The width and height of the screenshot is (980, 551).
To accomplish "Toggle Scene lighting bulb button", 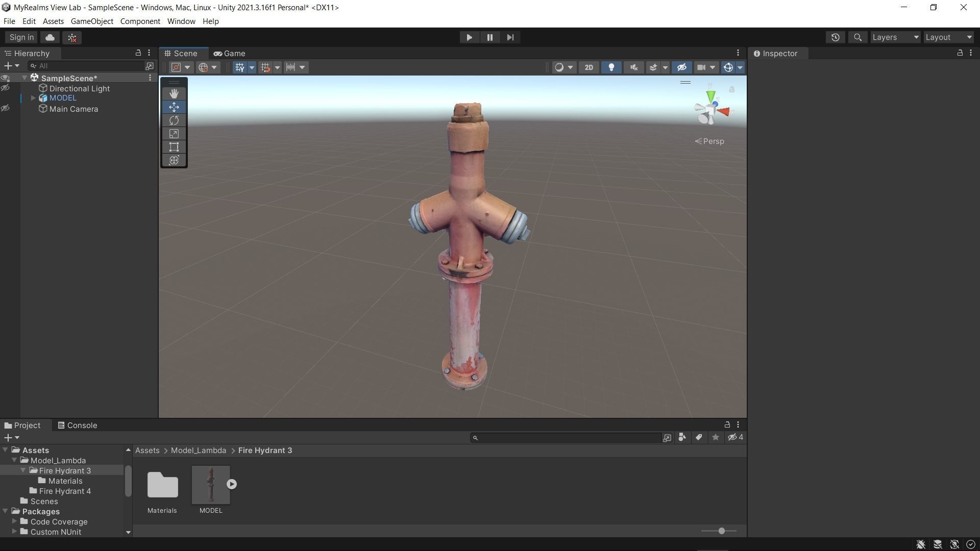I will [611, 67].
